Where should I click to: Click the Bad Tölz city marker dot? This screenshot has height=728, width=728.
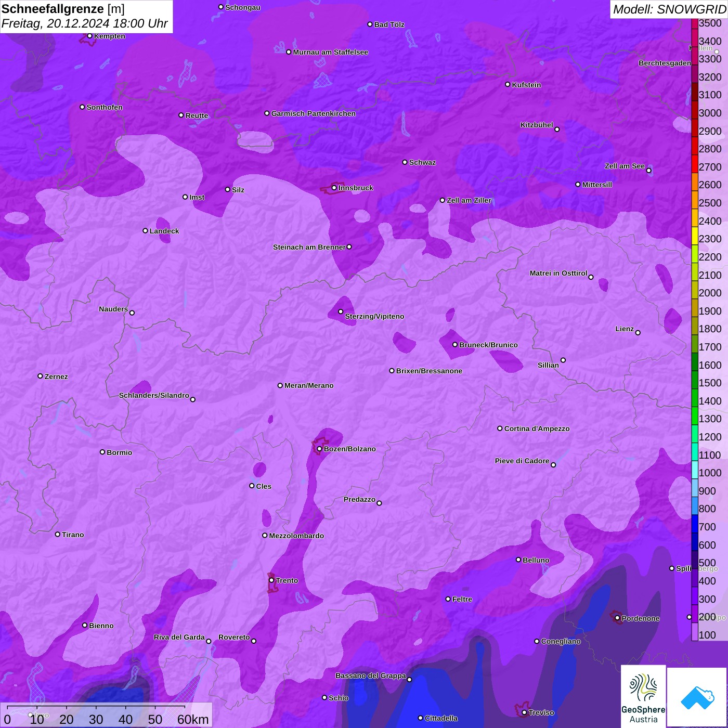[x=370, y=24]
